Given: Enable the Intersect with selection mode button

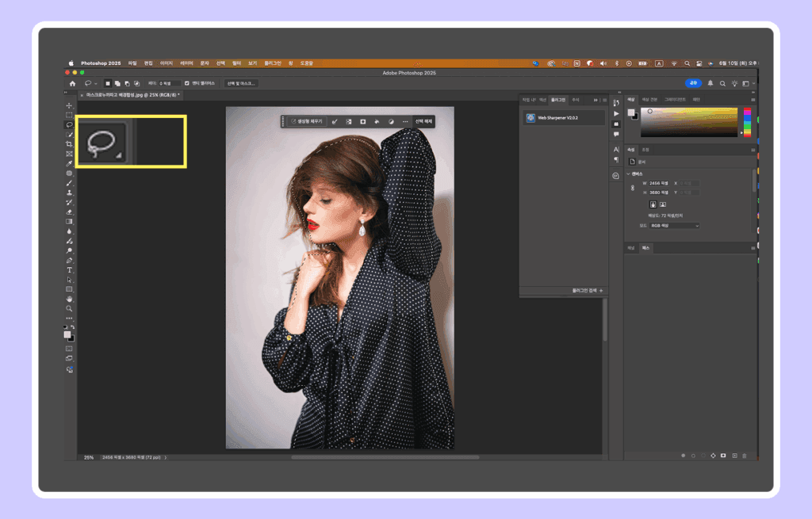Looking at the screenshot, I should click(137, 83).
